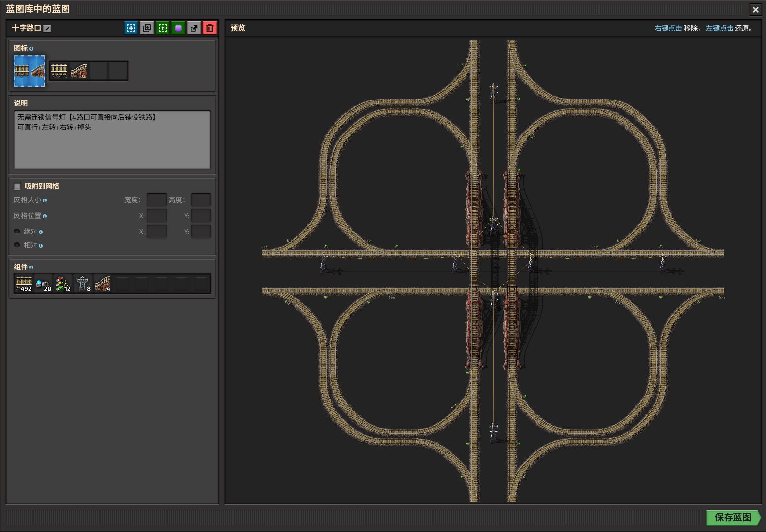Click the Y field in the 绝对 row

[201, 232]
